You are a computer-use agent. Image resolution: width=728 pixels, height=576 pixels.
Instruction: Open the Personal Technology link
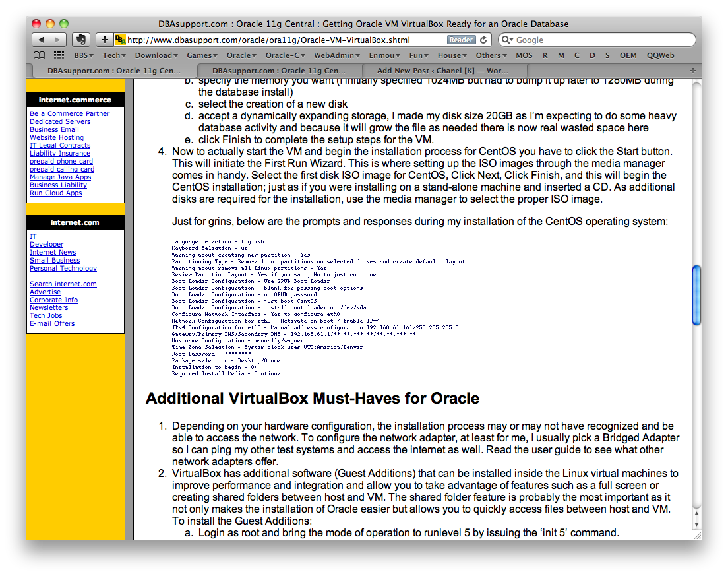pyautogui.click(x=63, y=268)
